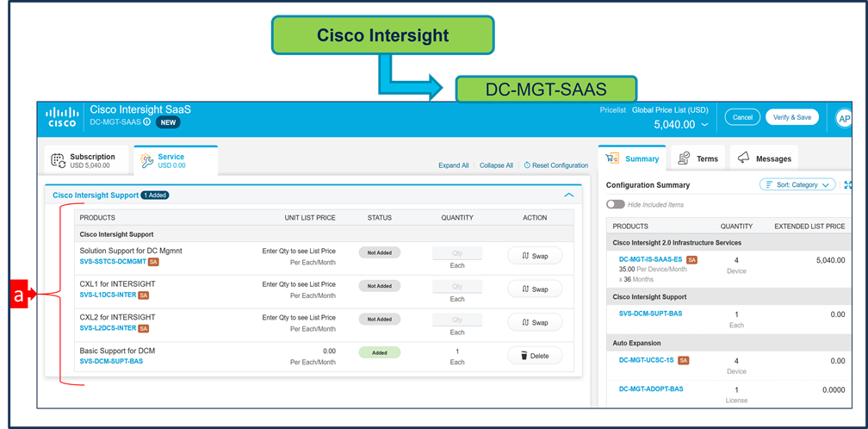Click the Cisco logo
868x429 pixels.
tap(62, 117)
